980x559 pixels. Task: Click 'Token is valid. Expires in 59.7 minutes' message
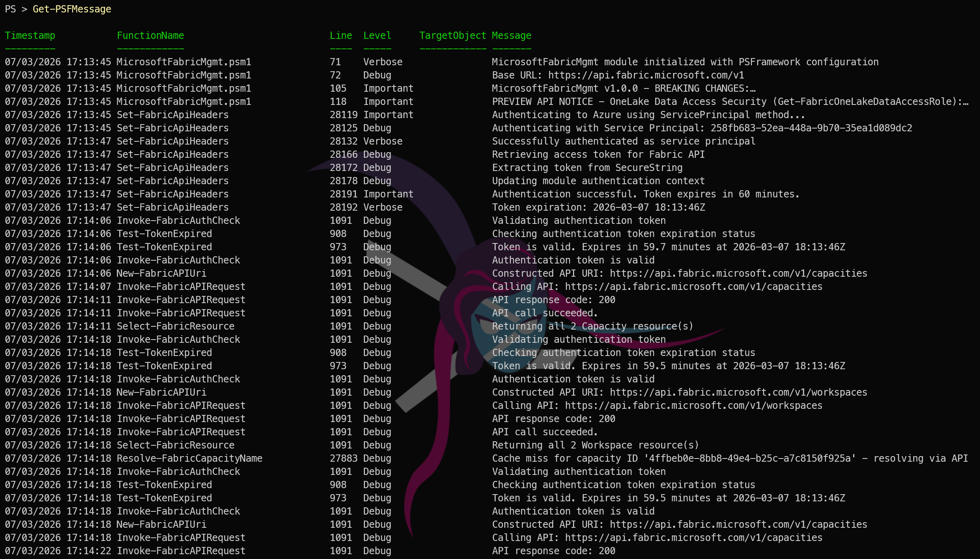tap(669, 247)
